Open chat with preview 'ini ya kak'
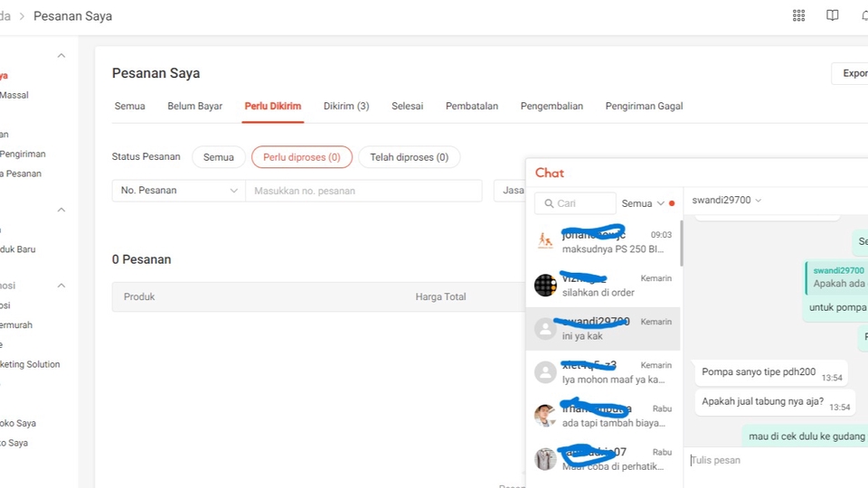This screenshot has height=488, width=868. pos(603,329)
